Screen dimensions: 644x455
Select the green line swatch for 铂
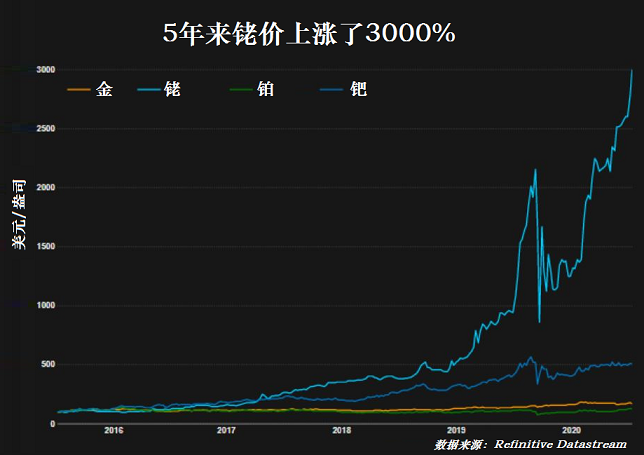(x=241, y=90)
